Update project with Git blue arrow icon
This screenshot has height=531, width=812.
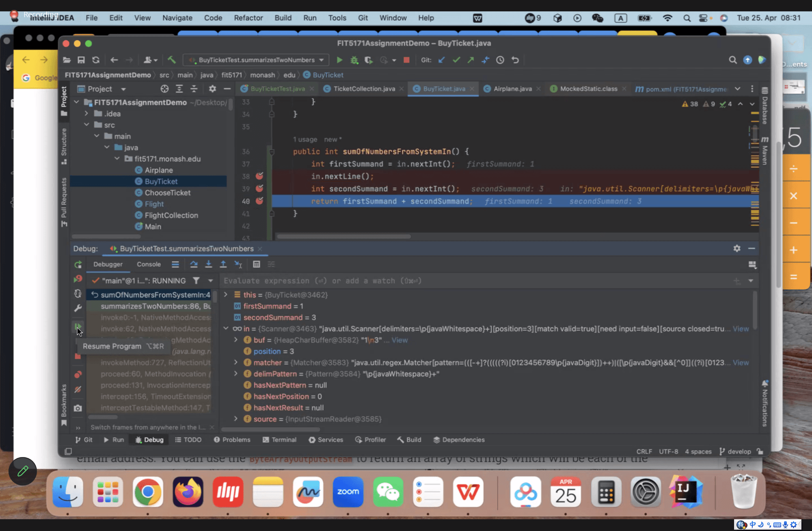[441, 60]
